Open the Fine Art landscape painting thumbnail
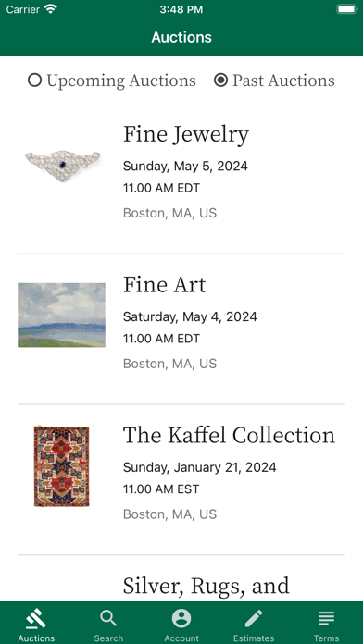 (x=61, y=315)
